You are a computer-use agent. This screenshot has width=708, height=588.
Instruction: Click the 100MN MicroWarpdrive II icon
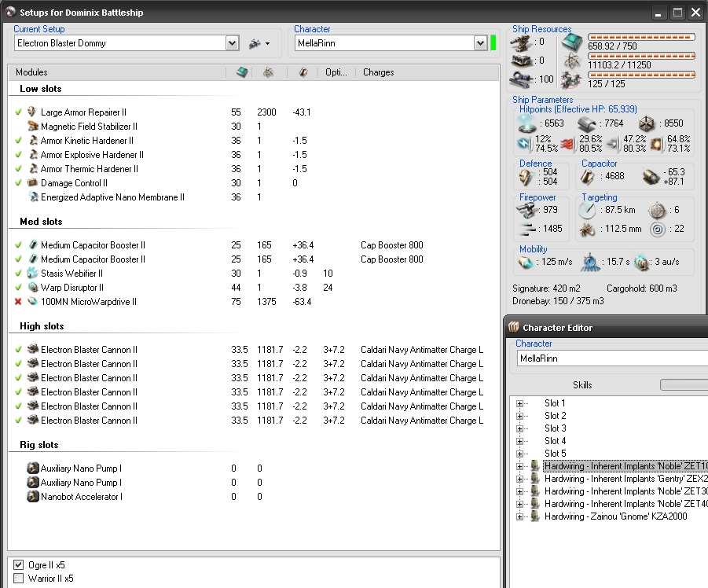[x=33, y=302]
